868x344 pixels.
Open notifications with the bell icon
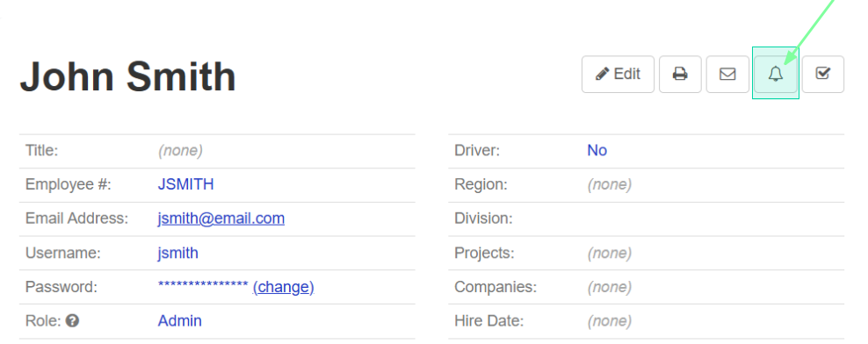(x=776, y=74)
